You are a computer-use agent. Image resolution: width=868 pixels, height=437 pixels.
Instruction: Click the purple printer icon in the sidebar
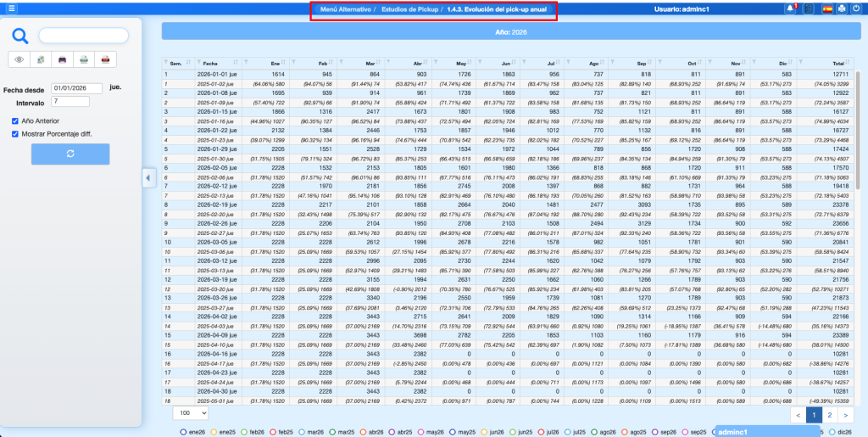[63, 60]
